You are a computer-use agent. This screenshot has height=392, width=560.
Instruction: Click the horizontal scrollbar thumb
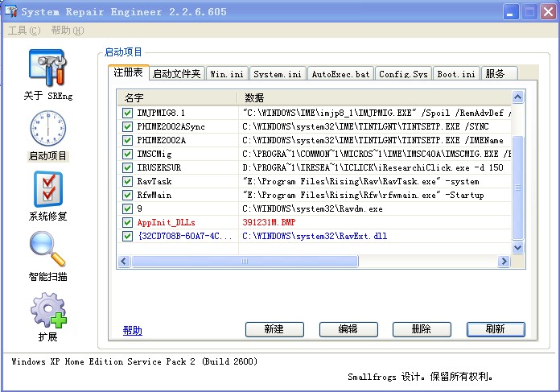tap(245, 262)
